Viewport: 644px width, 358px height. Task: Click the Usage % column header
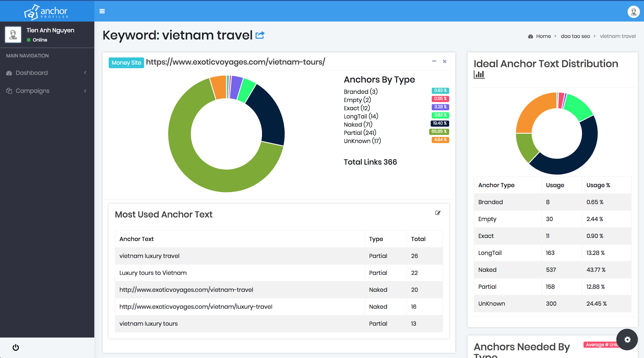598,185
